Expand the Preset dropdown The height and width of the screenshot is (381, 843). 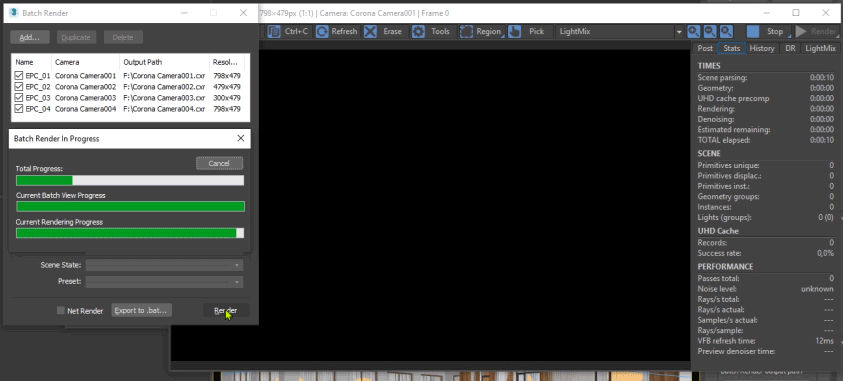[x=165, y=282]
